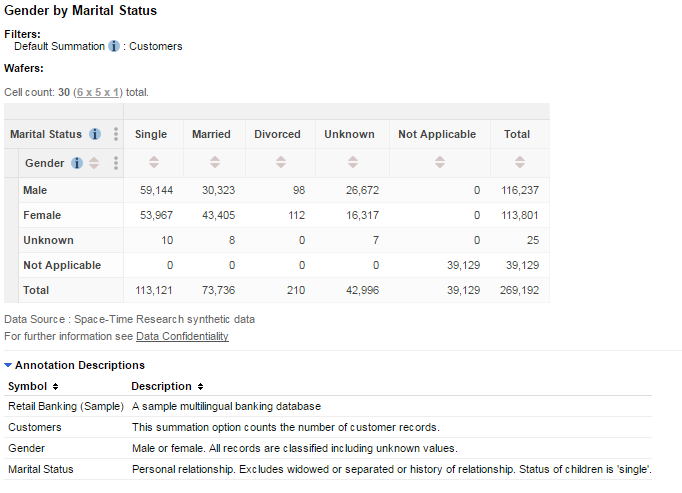
Task: Sort by Unknown marital status column
Action: click(x=350, y=163)
